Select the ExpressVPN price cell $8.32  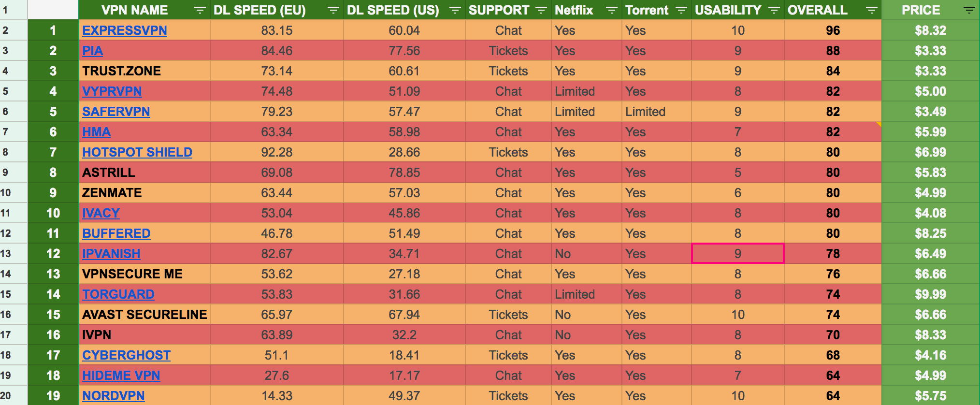(x=930, y=30)
